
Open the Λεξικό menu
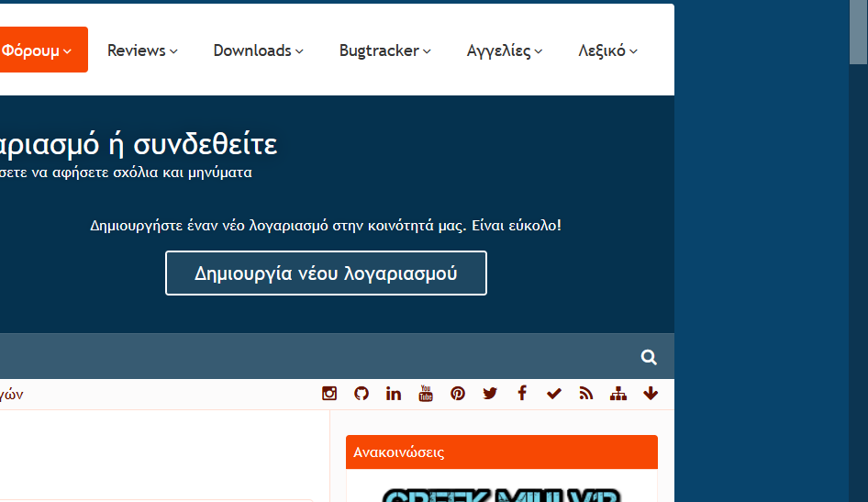click(607, 50)
